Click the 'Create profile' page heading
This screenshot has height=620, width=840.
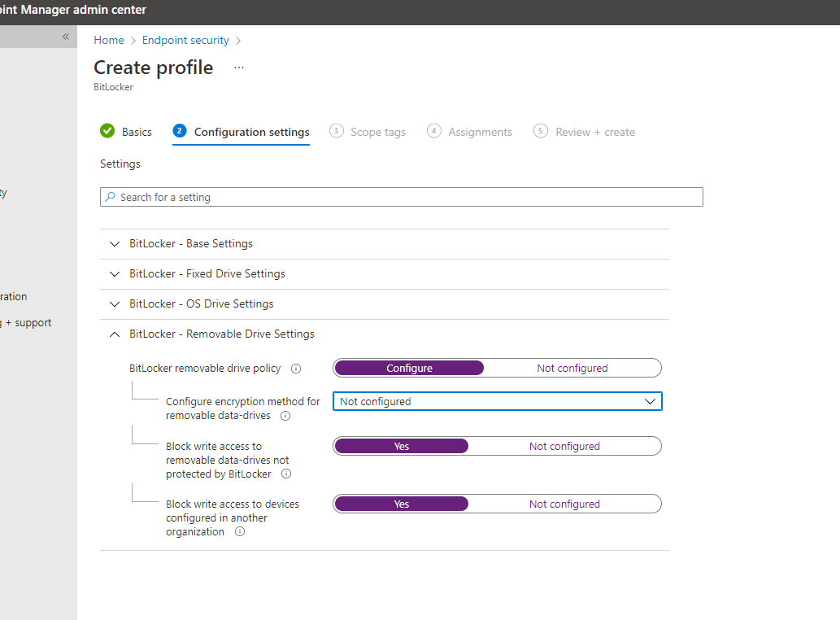[153, 68]
